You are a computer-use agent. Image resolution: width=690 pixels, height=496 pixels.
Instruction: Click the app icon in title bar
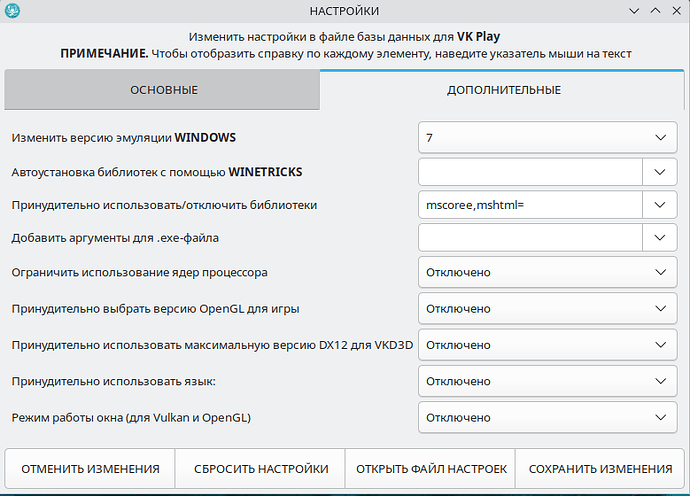[14, 12]
